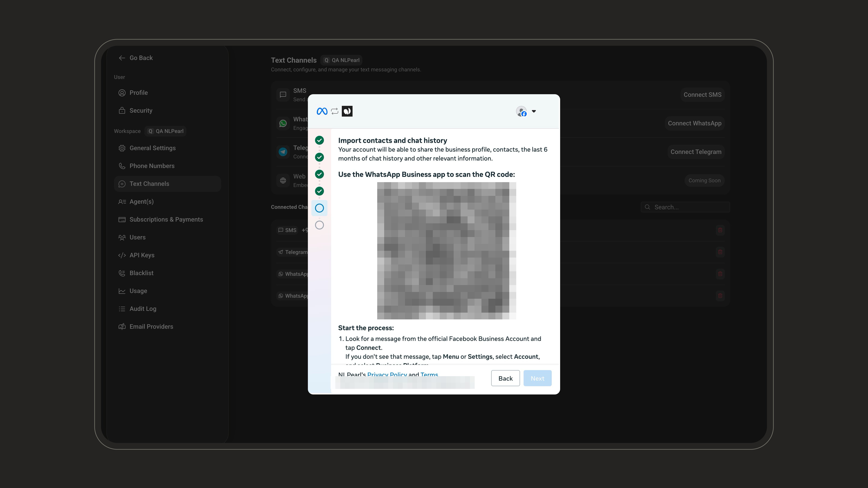Click the Users group icon
Viewport: 868px width, 488px height.
pos(122,237)
